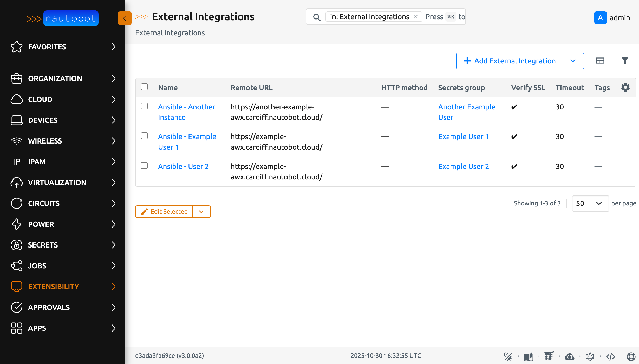Open the column settings gear in table header
Screen dimensions: 639x364
625,87
